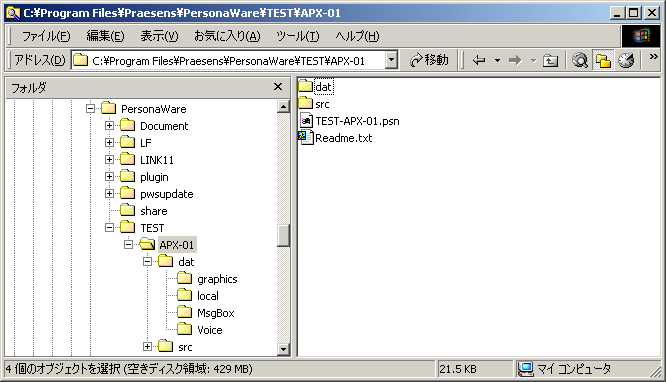
Task: Open the History toolbar icon
Action: 626,60
